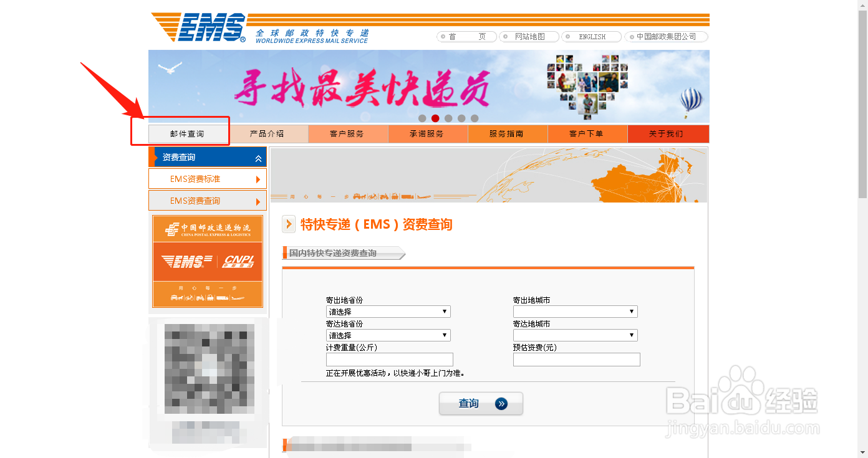
Task: Open the 客户服务 tab
Action: point(348,134)
